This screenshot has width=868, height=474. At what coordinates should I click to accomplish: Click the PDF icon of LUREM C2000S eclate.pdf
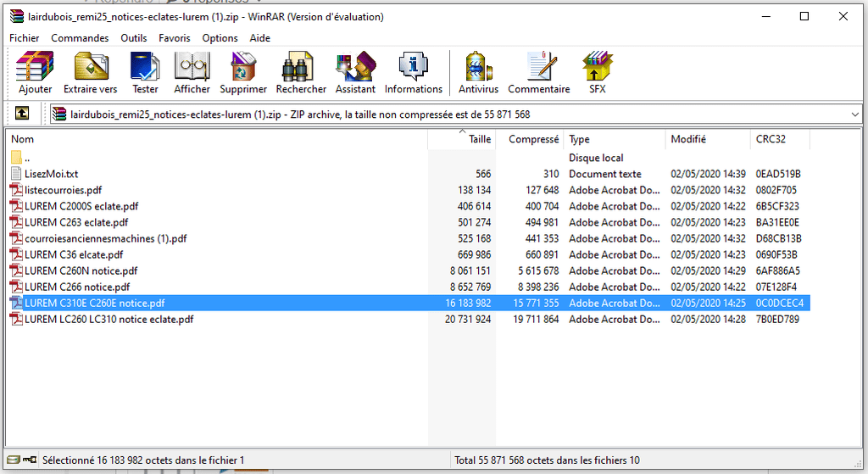16,206
